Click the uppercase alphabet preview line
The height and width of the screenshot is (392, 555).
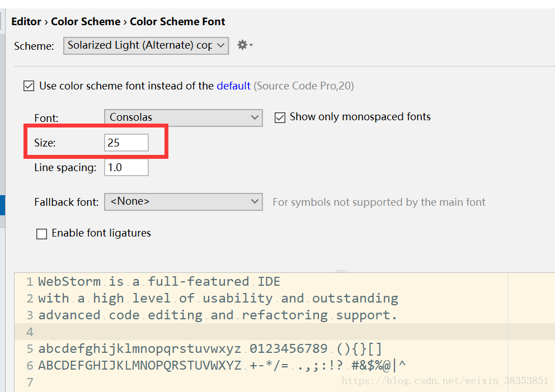pos(140,366)
